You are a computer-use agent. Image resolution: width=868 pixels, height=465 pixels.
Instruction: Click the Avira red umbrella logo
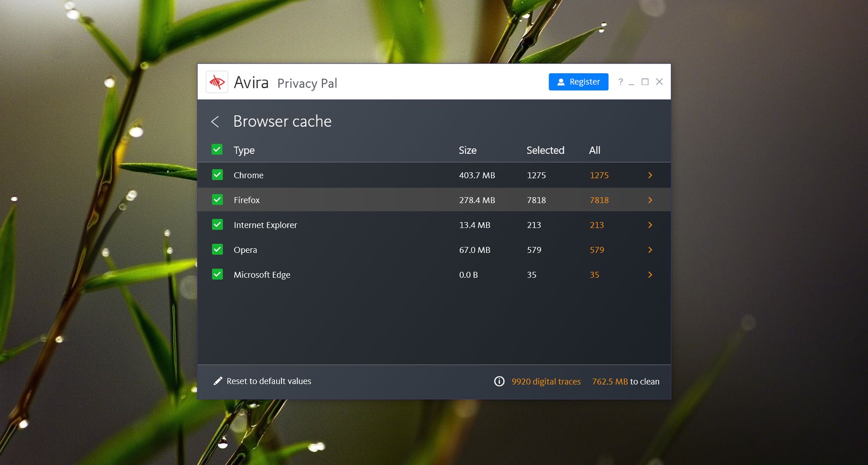(x=217, y=82)
